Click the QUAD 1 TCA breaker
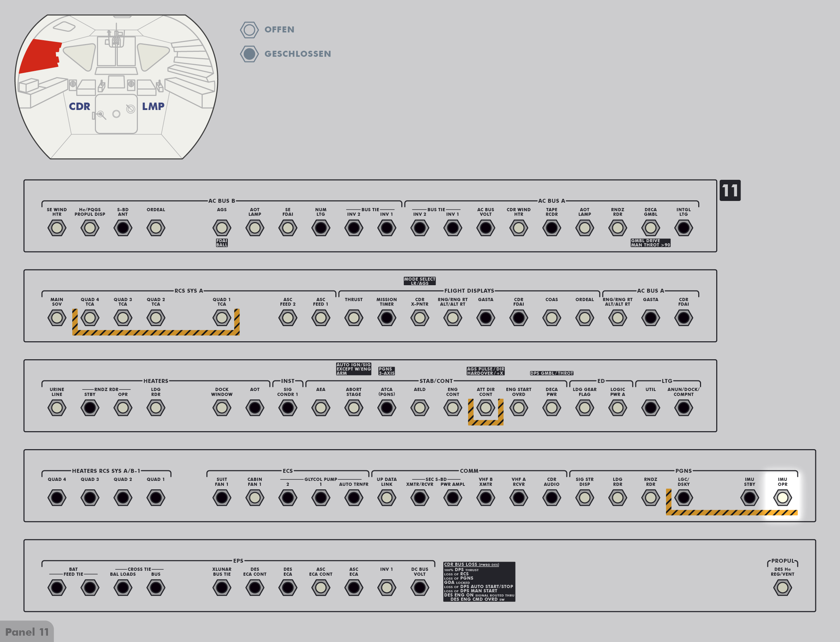Image resolution: width=840 pixels, height=642 pixels. click(222, 318)
